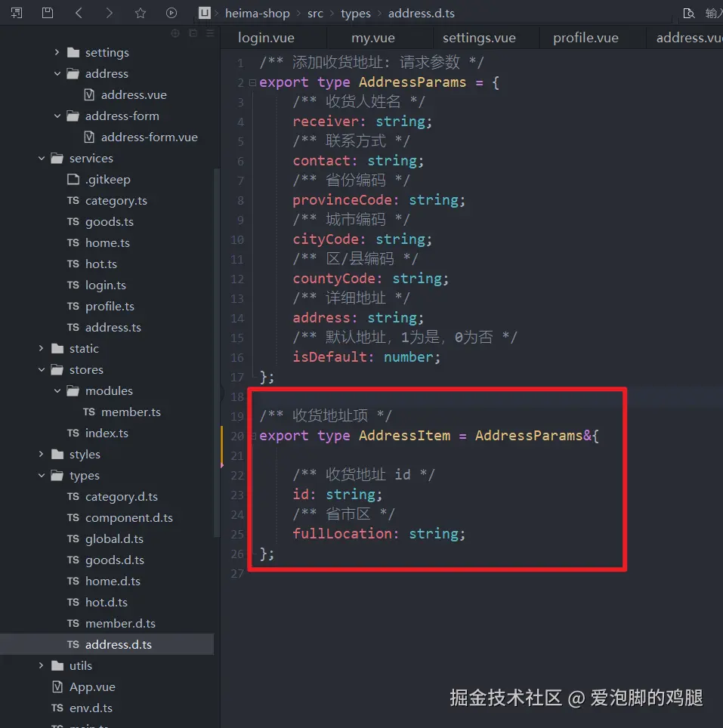Click src in the breadcrumb path
The height and width of the screenshot is (728, 723).
pyautogui.click(x=315, y=14)
